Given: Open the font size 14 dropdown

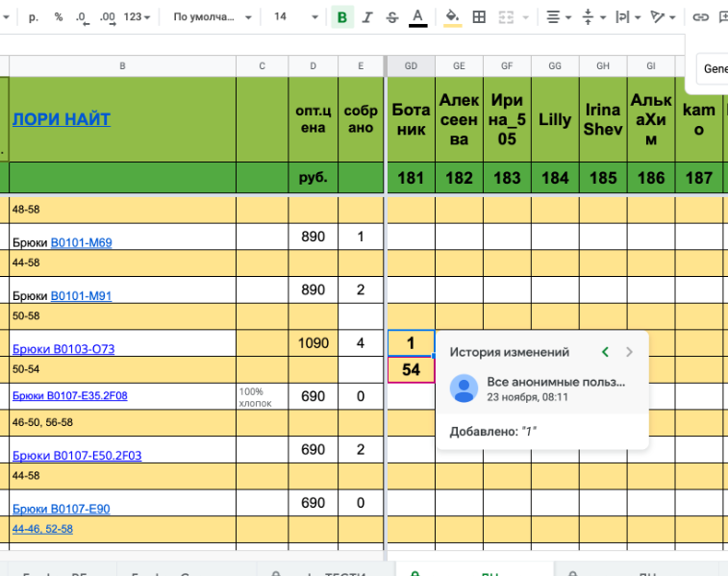Looking at the screenshot, I should click(293, 17).
